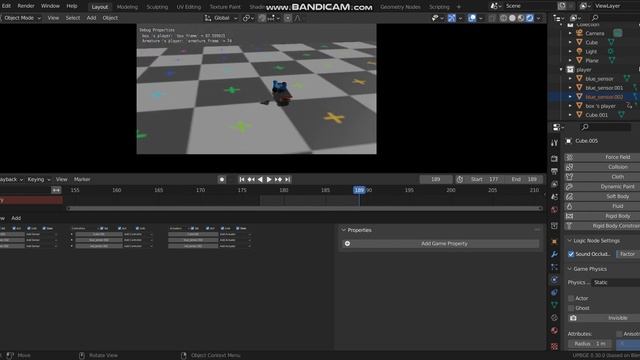Open the Physics type Static dropdown

pyautogui.click(x=616, y=282)
